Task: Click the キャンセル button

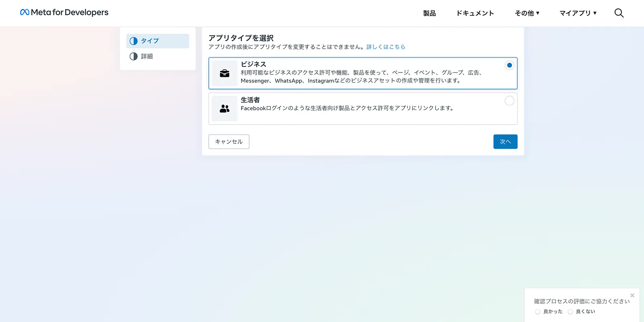Action: [229, 142]
